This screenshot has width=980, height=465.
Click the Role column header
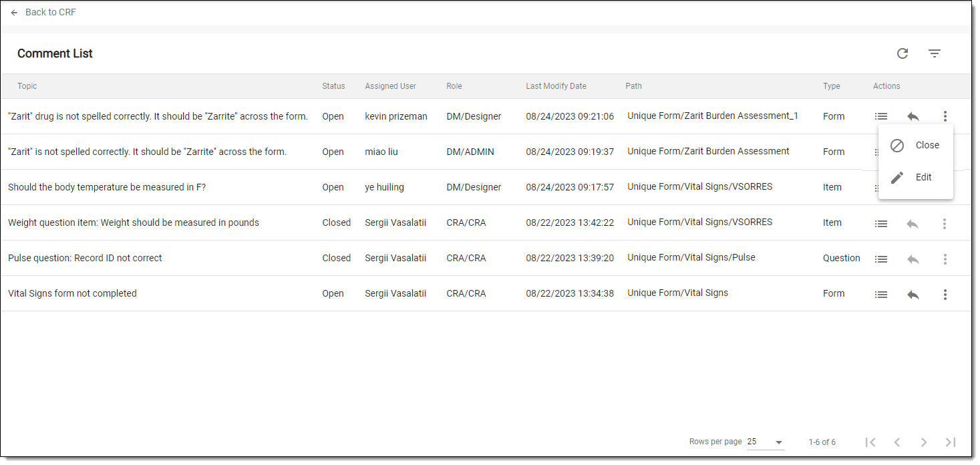point(454,86)
